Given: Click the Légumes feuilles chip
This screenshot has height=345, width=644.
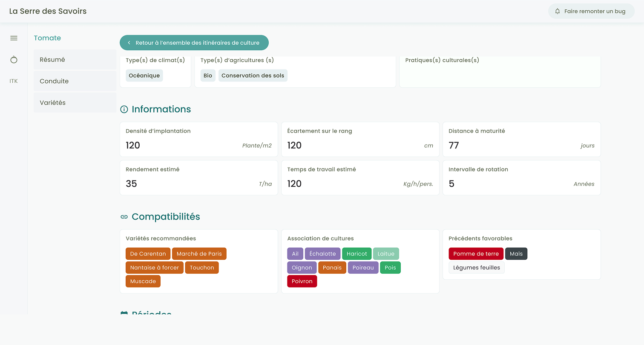Looking at the screenshot, I should [x=476, y=268].
